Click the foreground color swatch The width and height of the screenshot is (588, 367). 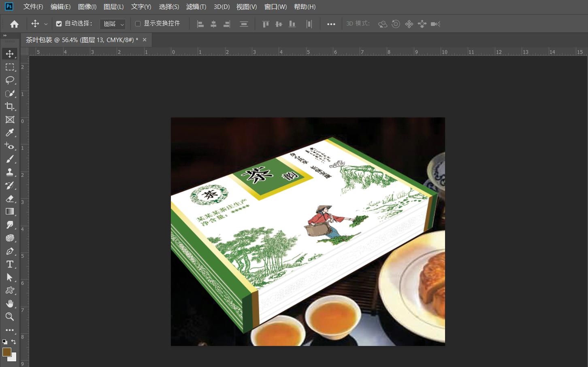coord(7,352)
